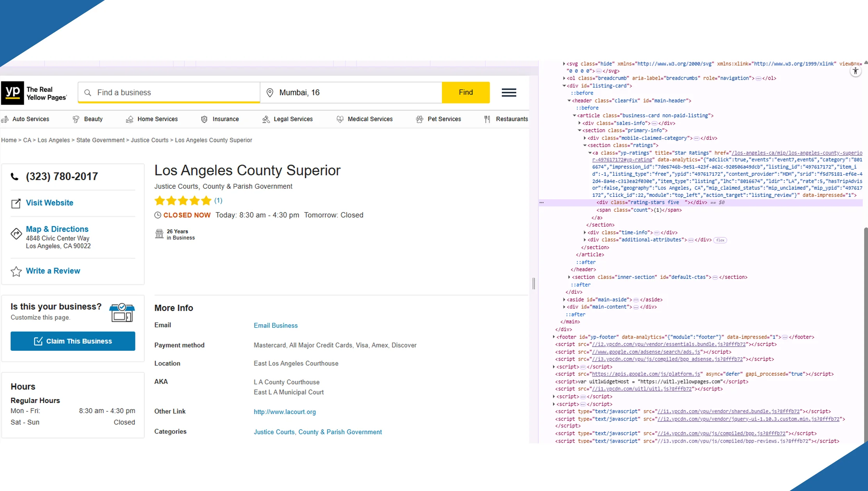868x491 pixels.
Task: Open the Auto Services category
Action: click(x=31, y=119)
